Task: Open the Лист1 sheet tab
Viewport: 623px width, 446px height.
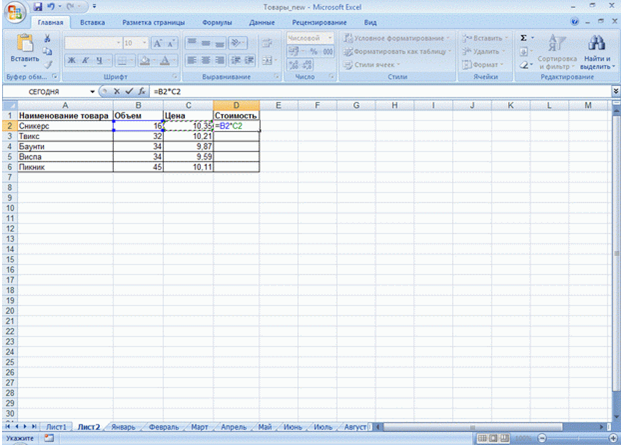Action: [x=56, y=427]
